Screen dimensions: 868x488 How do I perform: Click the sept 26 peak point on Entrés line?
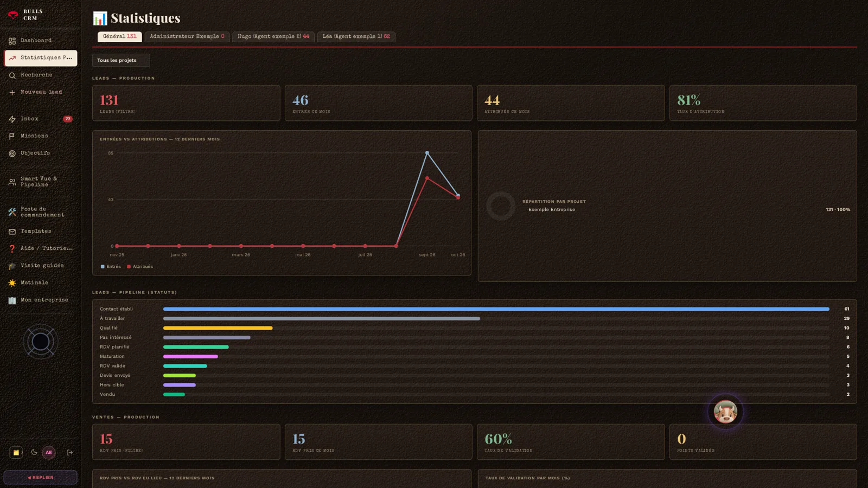[x=427, y=153]
